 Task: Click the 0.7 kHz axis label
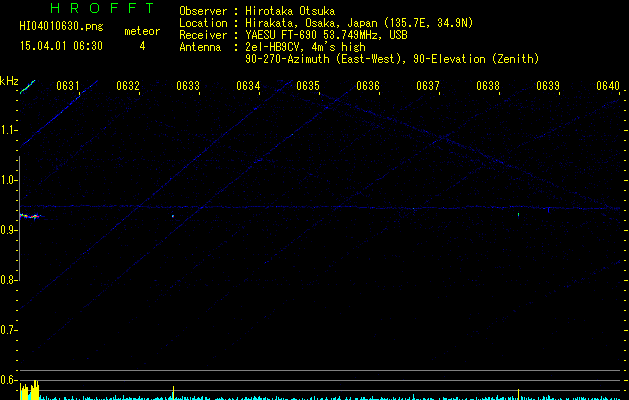pos(8,330)
